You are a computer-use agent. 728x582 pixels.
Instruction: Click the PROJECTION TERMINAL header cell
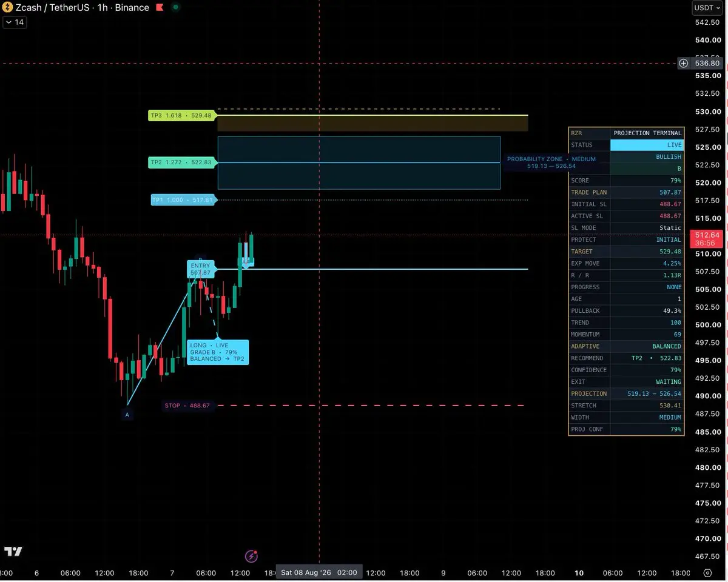point(647,133)
